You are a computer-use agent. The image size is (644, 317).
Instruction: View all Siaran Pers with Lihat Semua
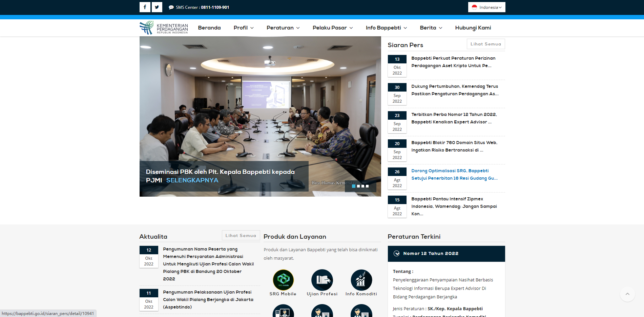coord(486,44)
